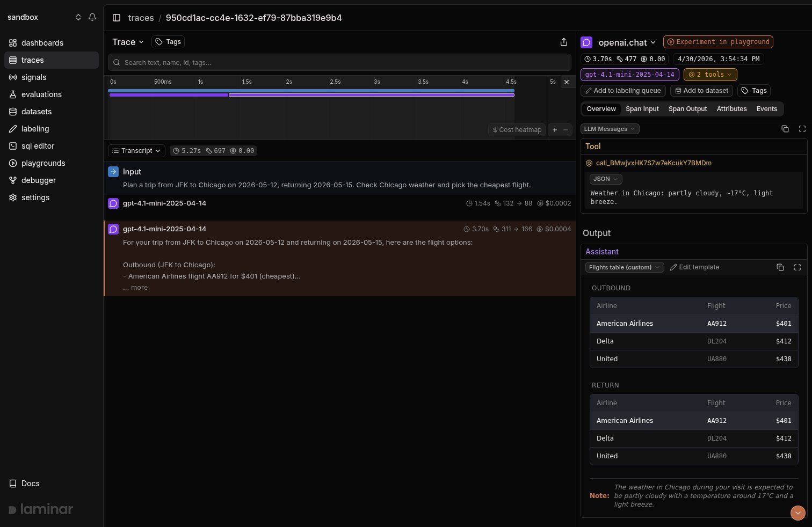The height and width of the screenshot is (527, 812).
Task: Toggle the Cost heatmap
Action: click(x=517, y=130)
